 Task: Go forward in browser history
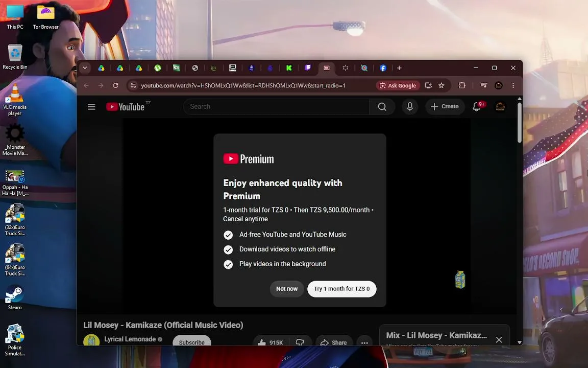[x=101, y=86]
